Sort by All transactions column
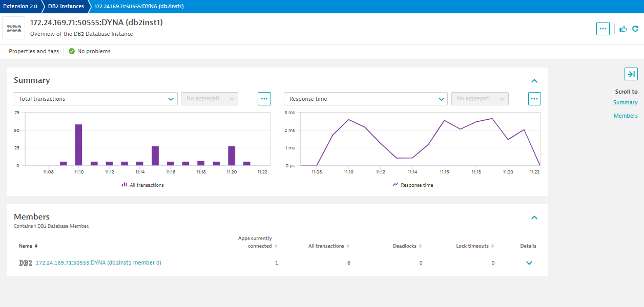 (x=329, y=246)
